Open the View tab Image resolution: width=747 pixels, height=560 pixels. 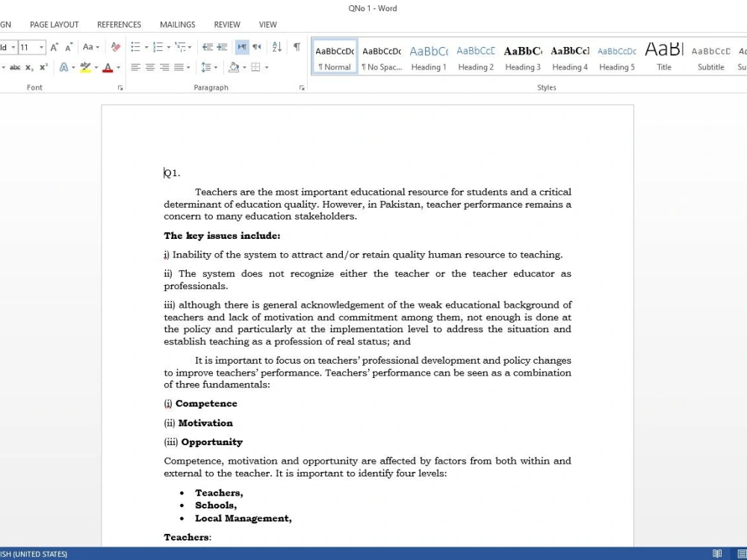pyautogui.click(x=267, y=25)
